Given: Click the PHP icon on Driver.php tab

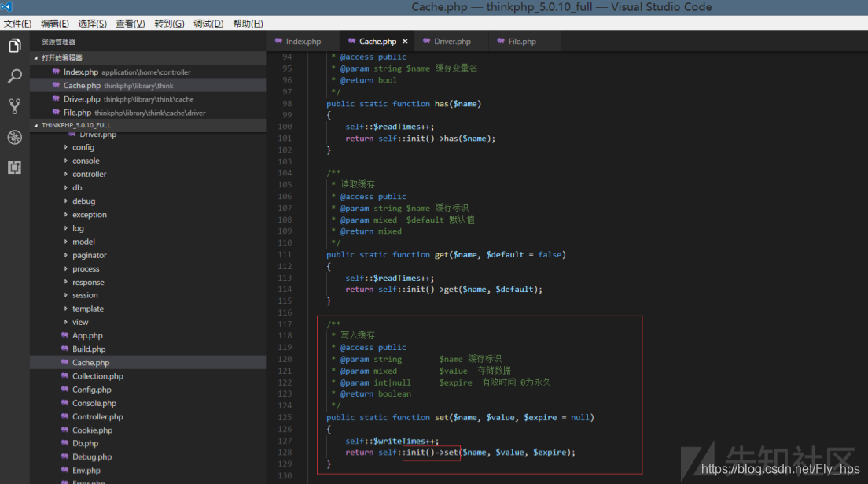Looking at the screenshot, I should (x=426, y=41).
